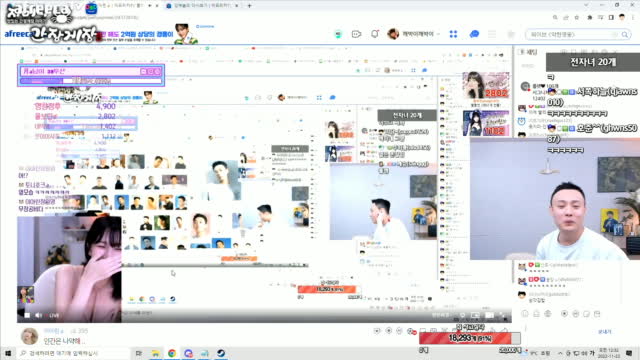Click the ranking value 2,802

(106, 116)
